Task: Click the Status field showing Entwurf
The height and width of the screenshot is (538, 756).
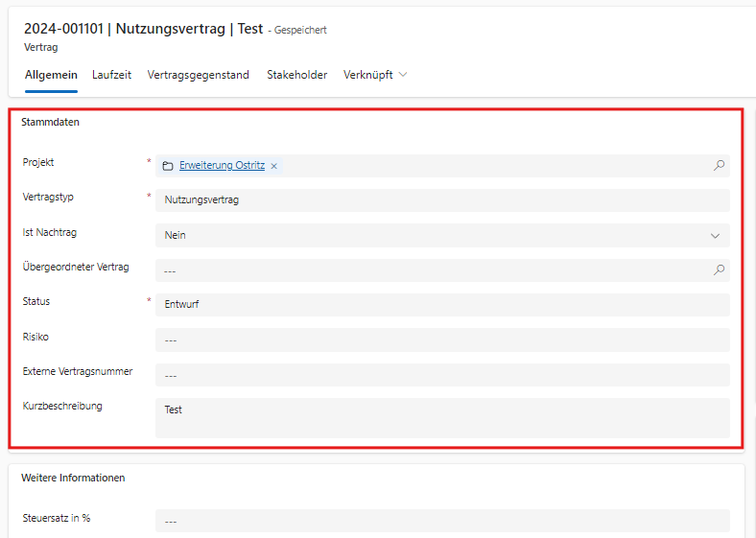Action: point(441,305)
